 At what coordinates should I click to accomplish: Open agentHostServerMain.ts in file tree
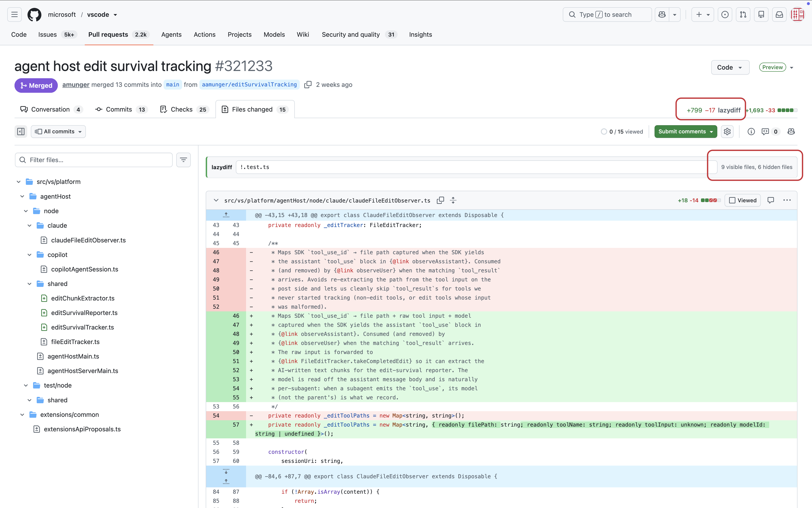pyautogui.click(x=82, y=371)
